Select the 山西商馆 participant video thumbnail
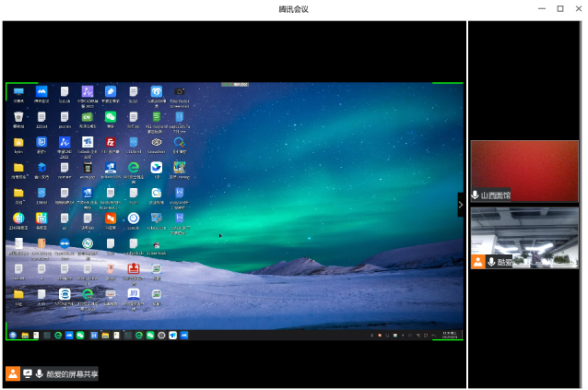This screenshot has height=390, width=588. 524,171
